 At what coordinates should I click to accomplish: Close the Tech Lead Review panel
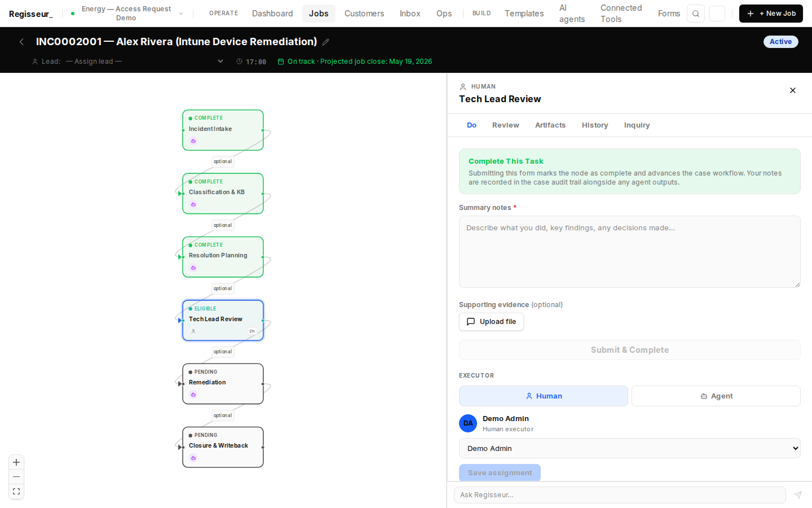[x=793, y=90]
